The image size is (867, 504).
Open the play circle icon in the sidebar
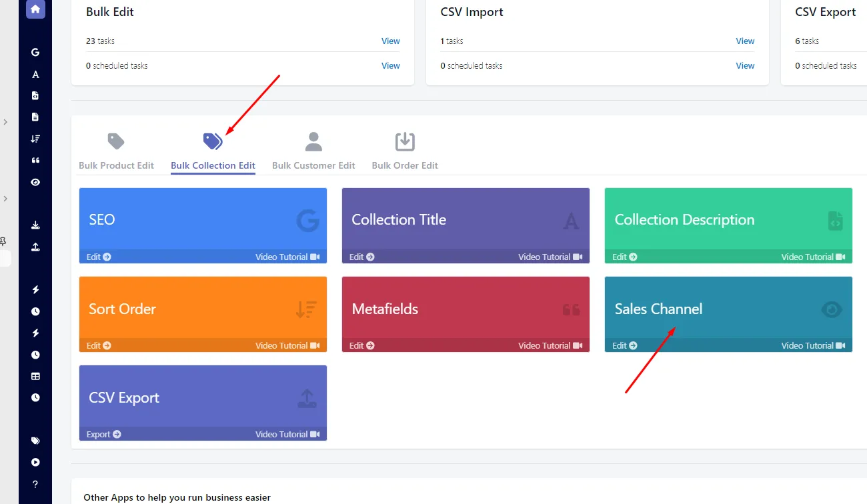tap(35, 462)
